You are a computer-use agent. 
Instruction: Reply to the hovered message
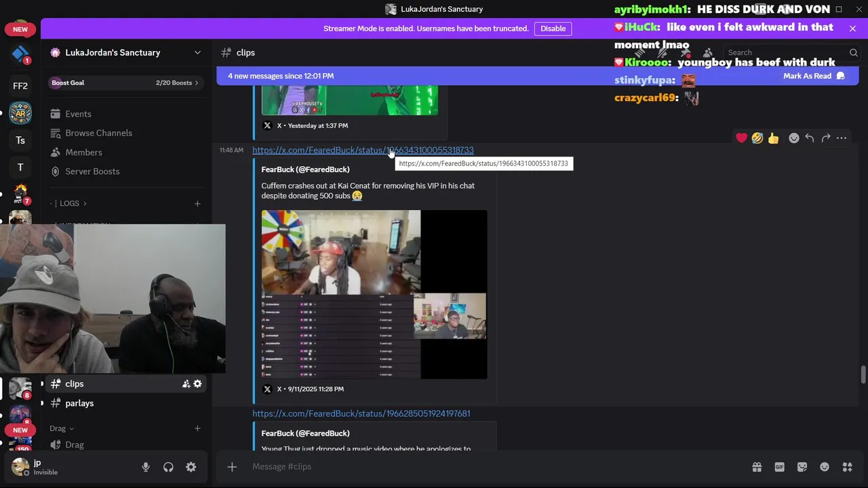[x=810, y=138]
